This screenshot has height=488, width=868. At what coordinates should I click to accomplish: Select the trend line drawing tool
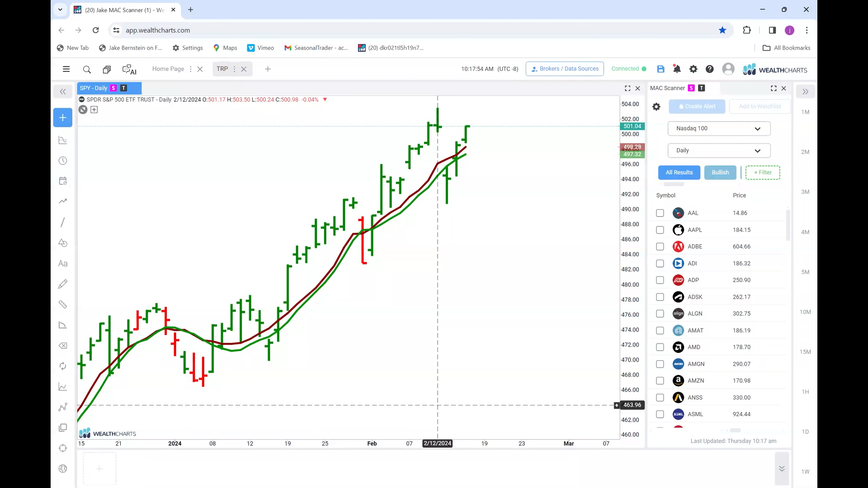63,222
